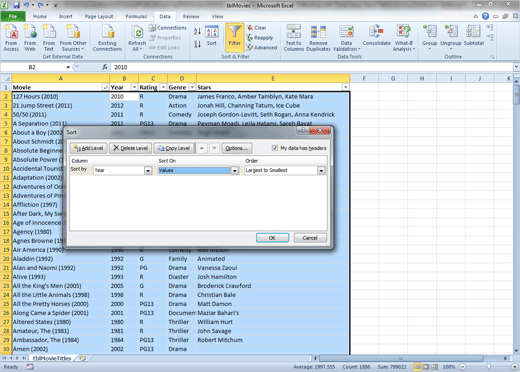This screenshot has width=520, height=372.
Task: Open Advanced filter options
Action: point(262,47)
